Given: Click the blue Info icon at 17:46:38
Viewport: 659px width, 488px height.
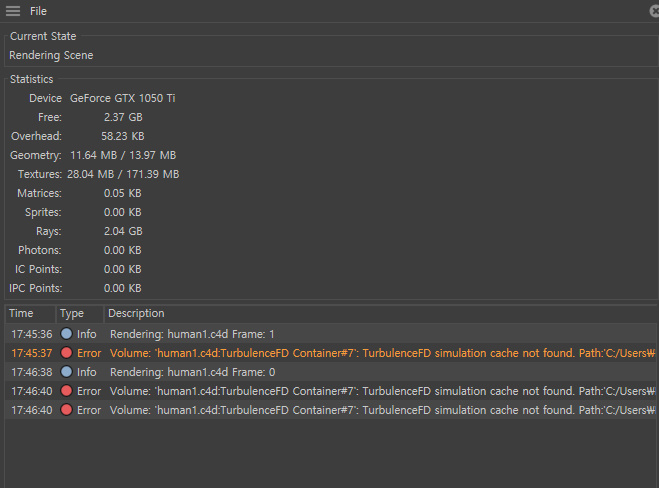Looking at the screenshot, I should coord(66,372).
